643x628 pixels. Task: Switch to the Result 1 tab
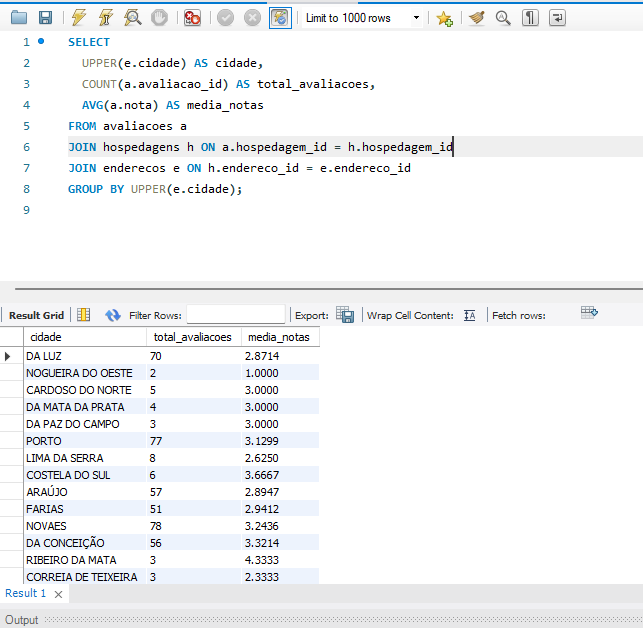point(25,594)
